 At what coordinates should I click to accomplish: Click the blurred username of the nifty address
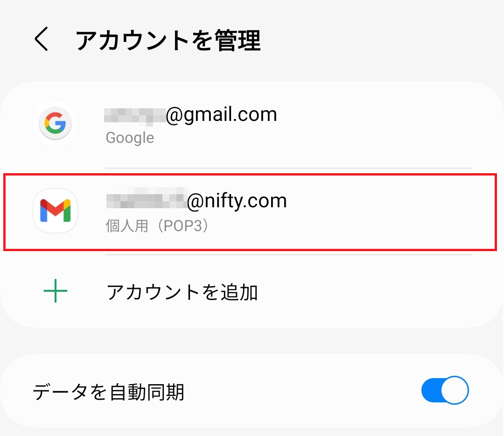click(146, 201)
